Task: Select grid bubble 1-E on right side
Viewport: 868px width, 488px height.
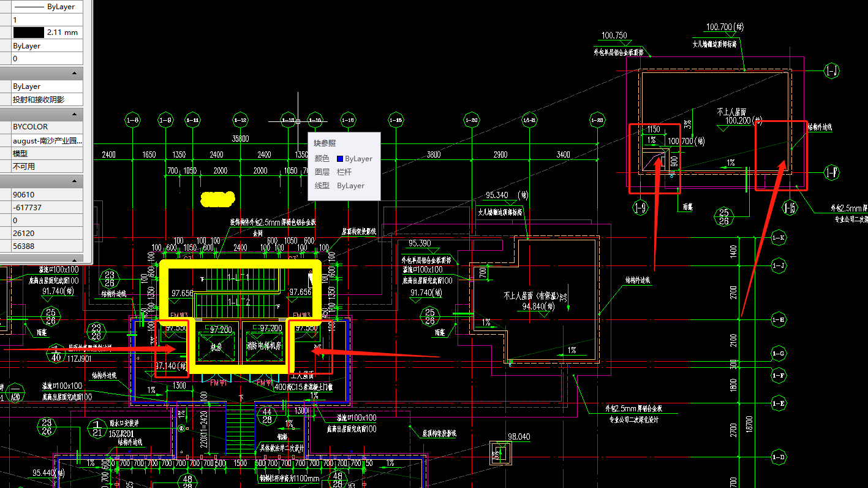Action: point(779,403)
